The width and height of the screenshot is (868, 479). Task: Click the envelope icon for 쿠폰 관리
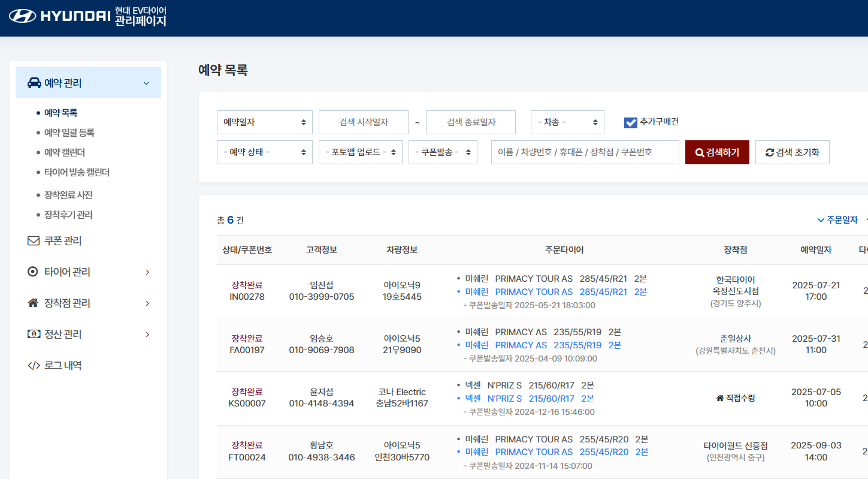34,241
